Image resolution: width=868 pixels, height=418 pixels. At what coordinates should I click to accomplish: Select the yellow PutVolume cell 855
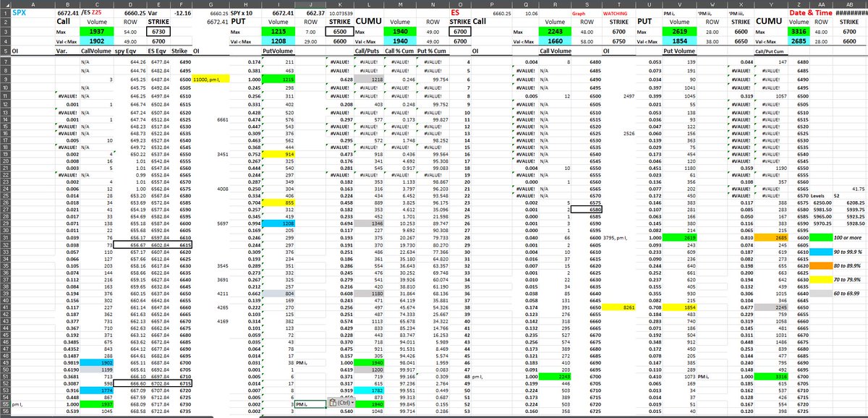pyautogui.click(x=278, y=203)
